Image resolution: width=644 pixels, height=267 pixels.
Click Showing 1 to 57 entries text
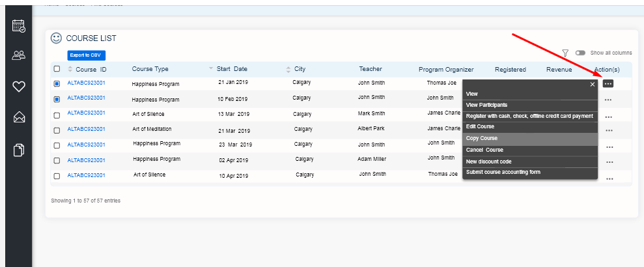(x=85, y=201)
